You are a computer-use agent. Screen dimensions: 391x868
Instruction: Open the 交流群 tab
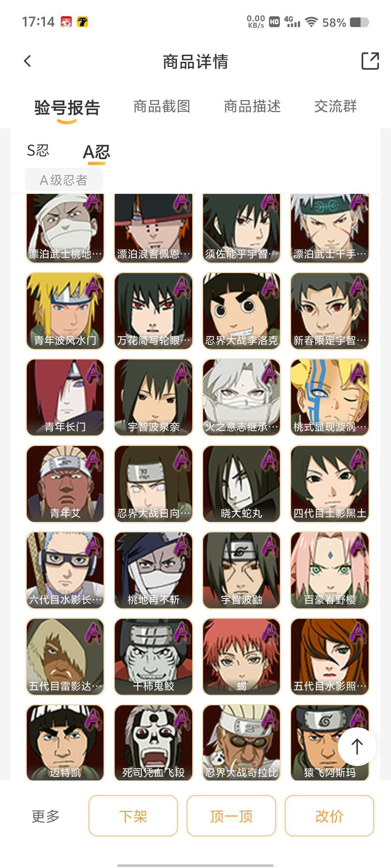tap(336, 106)
